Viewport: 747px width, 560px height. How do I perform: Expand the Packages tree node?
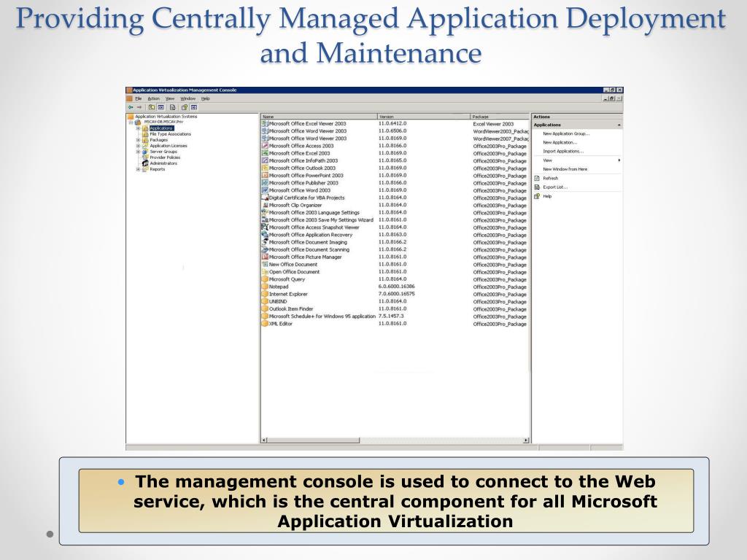138,140
